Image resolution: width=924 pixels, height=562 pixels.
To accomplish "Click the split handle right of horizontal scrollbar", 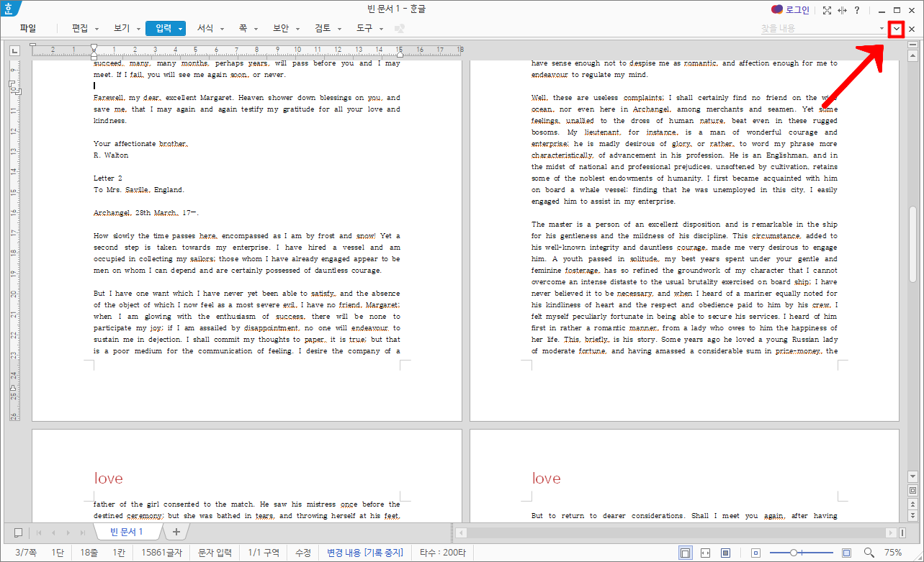I will pyautogui.click(x=902, y=532).
